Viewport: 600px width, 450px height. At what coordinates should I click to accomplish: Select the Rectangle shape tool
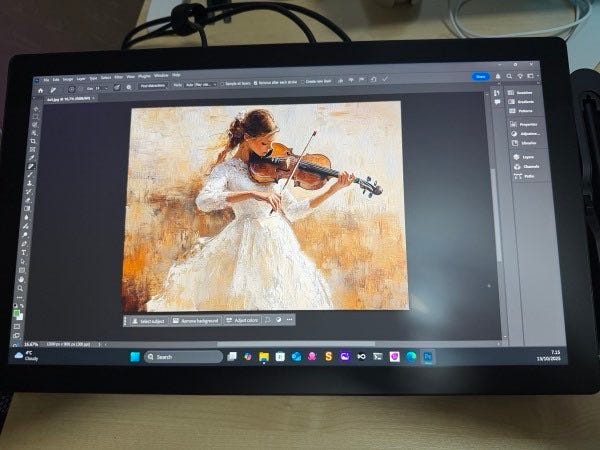tap(21, 270)
